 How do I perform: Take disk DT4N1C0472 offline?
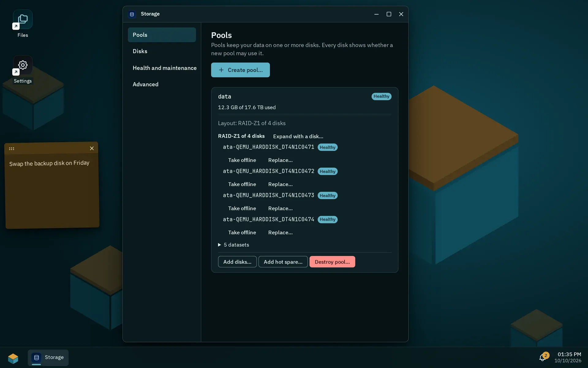242,184
